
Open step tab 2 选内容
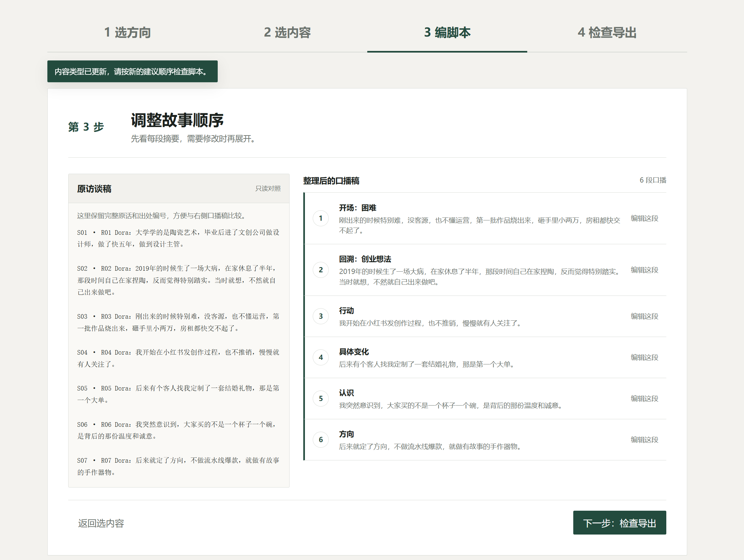[x=287, y=33]
